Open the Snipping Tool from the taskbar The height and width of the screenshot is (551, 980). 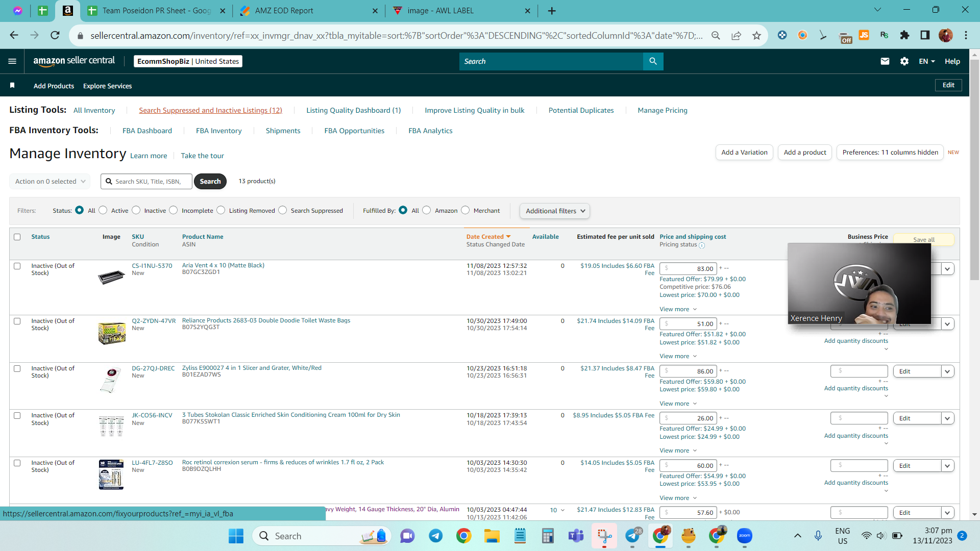pyautogui.click(x=604, y=536)
